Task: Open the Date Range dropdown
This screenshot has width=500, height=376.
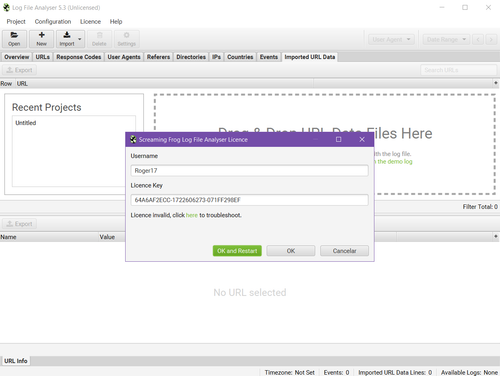Action: tap(446, 39)
